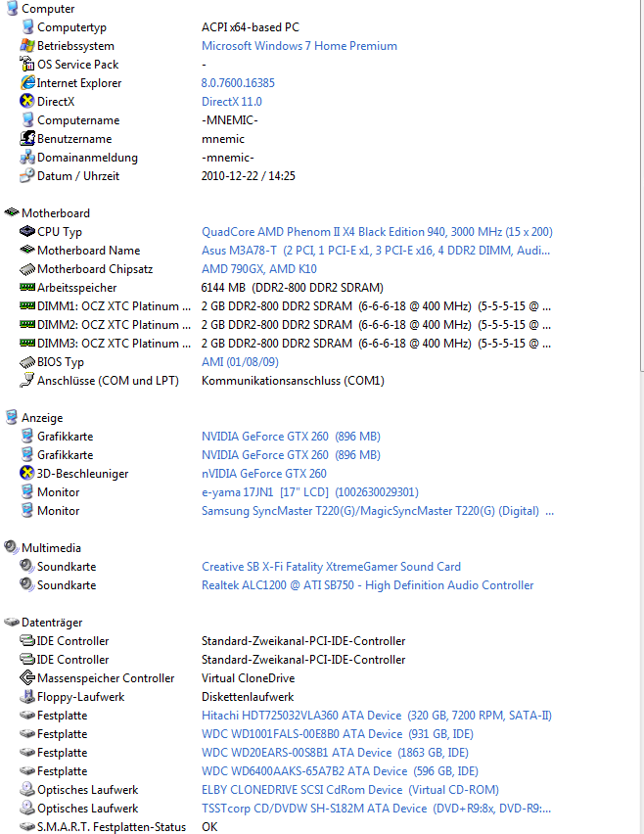Screen dimensions: 644x834
Task: Click the Anschlüsse (COM und LPT) icon
Action: point(27,380)
